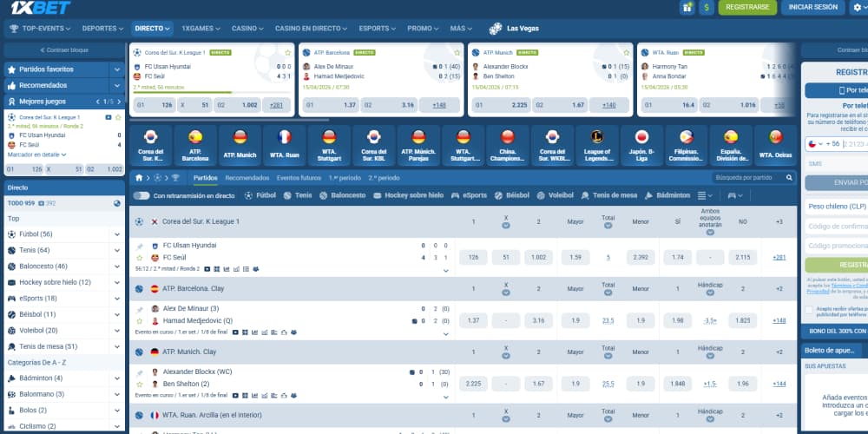Open the more sports list dropdown

pyautogui.click(x=705, y=195)
